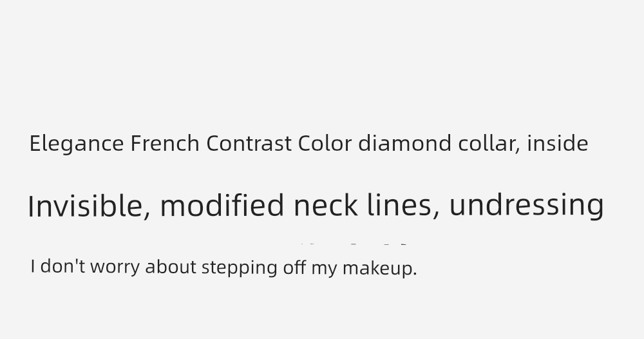Click the large word "Invisible,"
Image resolution: width=644 pixels, height=339 pixels.
point(90,206)
